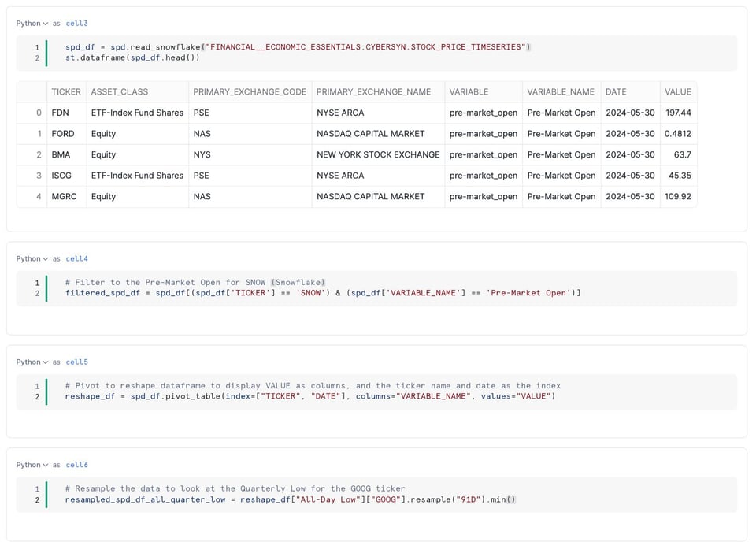Place cursor in the resample code line of cell6
The height and width of the screenshot is (549, 756).
[291, 499]
